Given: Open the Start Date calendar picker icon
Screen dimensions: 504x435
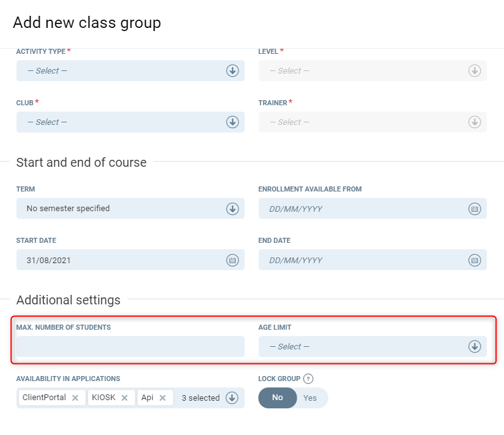Looking at the screenshot, I should pos(232,260).
